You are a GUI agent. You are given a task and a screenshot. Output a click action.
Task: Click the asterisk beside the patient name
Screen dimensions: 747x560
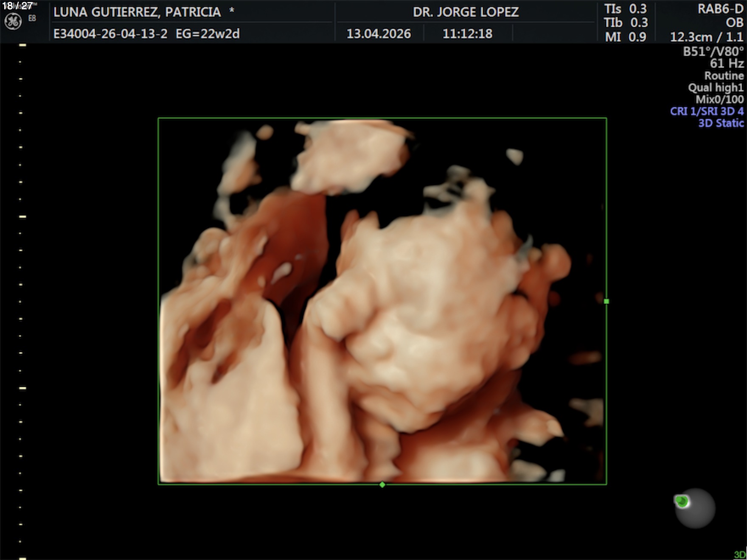232,11
